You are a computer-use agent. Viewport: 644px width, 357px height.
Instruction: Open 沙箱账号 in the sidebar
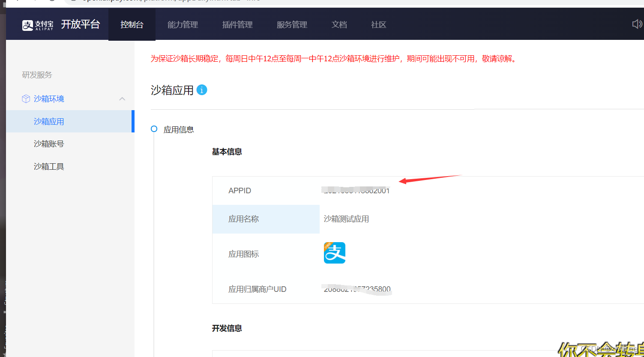pyautogui.click(x=49, y=144)
